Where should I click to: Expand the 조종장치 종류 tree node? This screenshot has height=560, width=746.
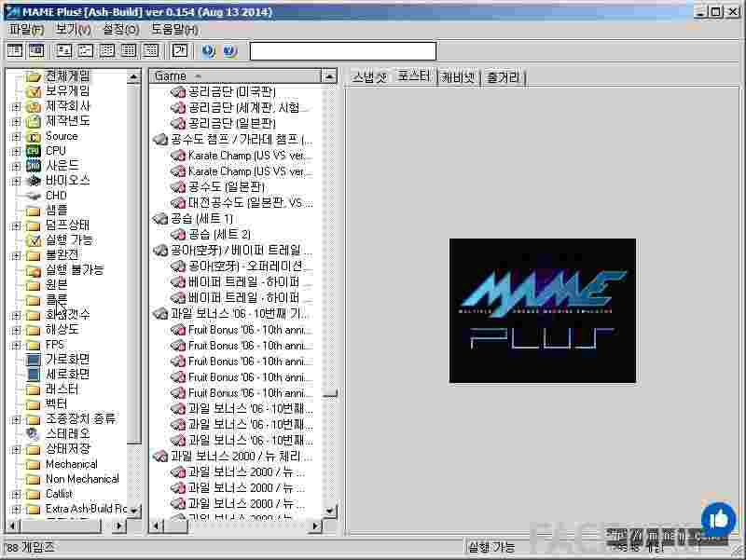coord(16,419)
